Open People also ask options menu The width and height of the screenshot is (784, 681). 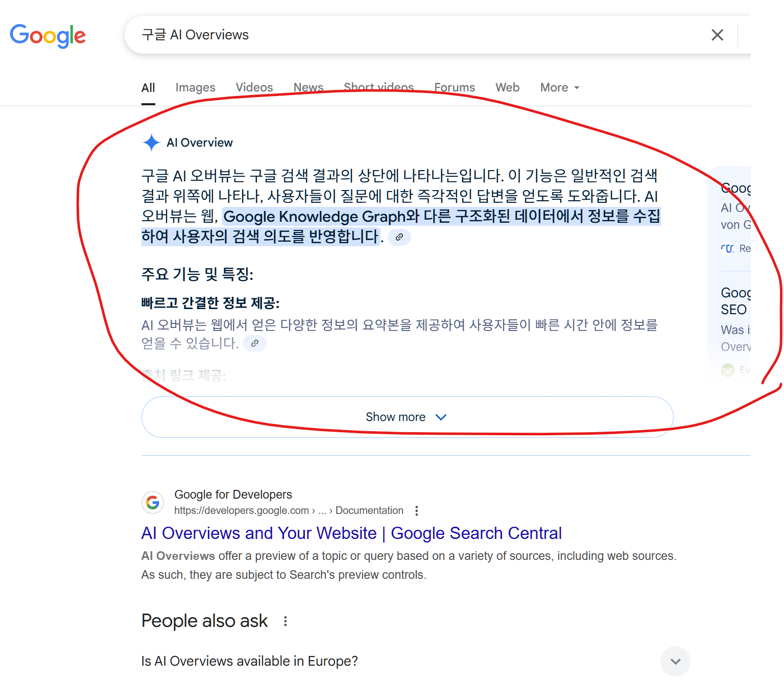[285, 621]
